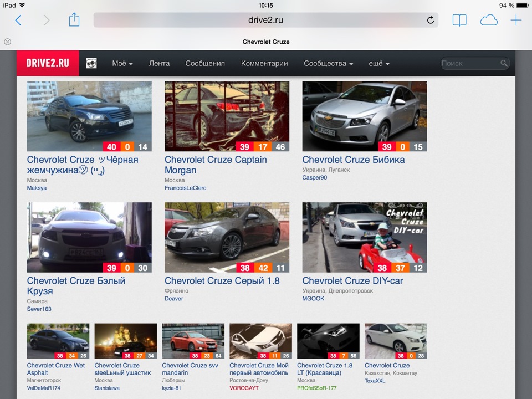Open the white Cruze by ToxaXXL thumbnail
The height and width of the screenshot is (399, 532).
396,341
